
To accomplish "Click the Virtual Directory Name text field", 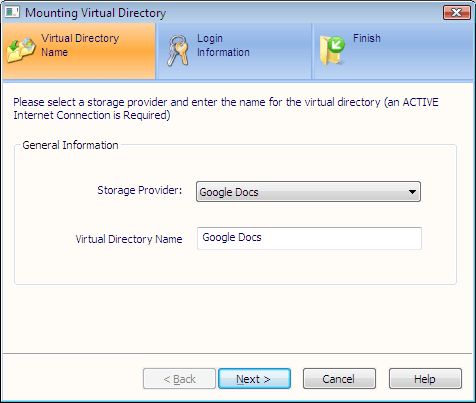I will coord(309,238).
